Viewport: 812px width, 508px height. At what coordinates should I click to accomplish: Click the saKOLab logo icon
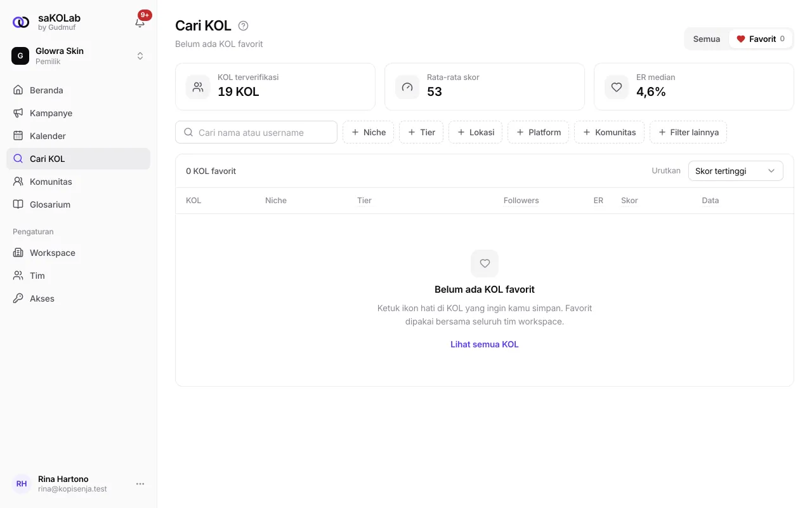pyautogui.click(x=21, y=22)
